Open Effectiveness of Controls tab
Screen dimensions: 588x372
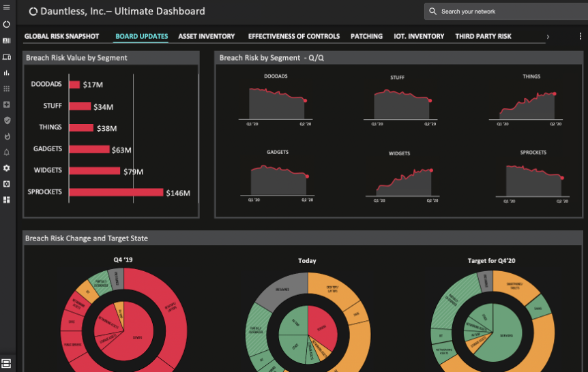tap(293, 36)
